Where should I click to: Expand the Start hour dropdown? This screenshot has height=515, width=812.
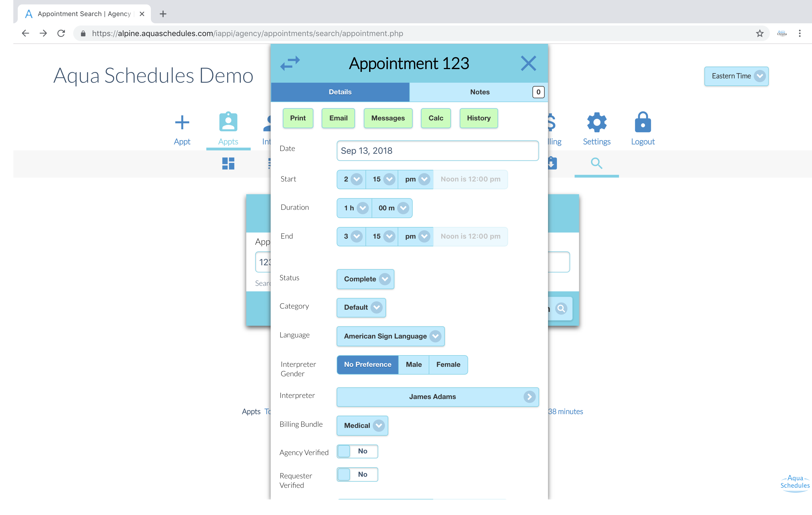351,179
